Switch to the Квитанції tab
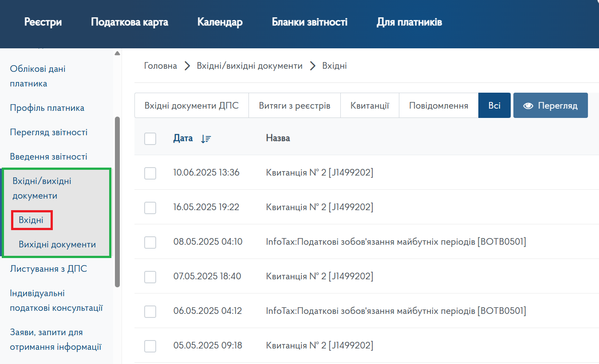Image resolution: width=599 pixels, height=364 pixels. point(370,106)
